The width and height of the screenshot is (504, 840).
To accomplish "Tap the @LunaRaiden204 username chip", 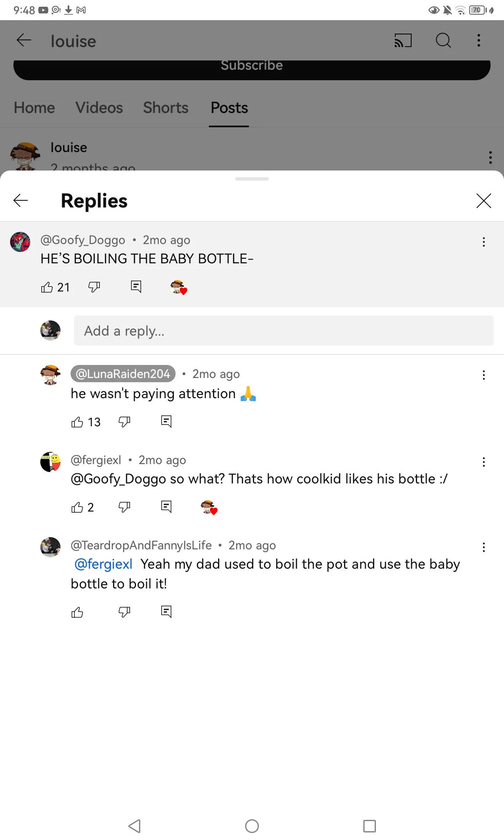I will pos(123,374).
